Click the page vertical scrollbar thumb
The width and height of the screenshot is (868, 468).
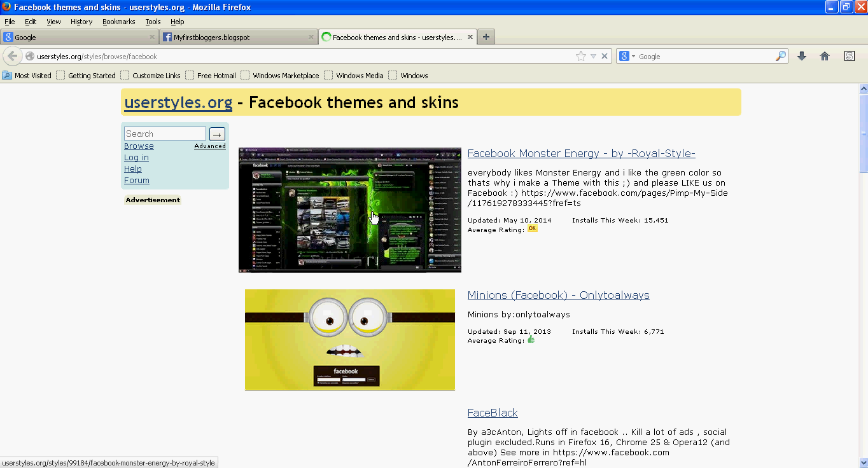pos(863,132)
